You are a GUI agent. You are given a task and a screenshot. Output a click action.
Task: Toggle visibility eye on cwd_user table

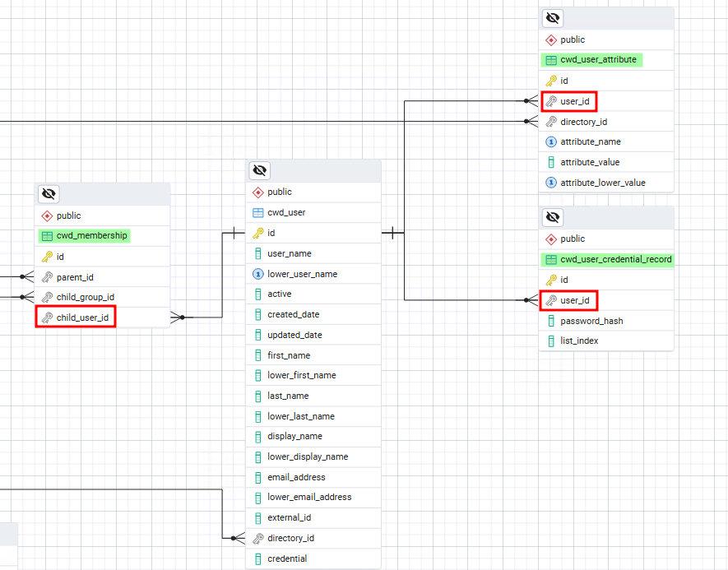coord(260,170)
